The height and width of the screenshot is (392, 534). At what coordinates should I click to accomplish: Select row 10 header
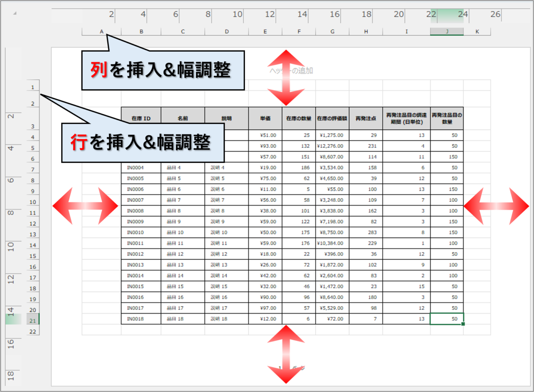33,202
